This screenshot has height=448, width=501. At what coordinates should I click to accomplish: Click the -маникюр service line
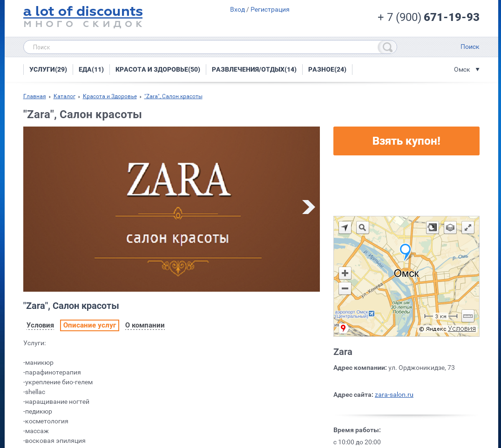38,363
